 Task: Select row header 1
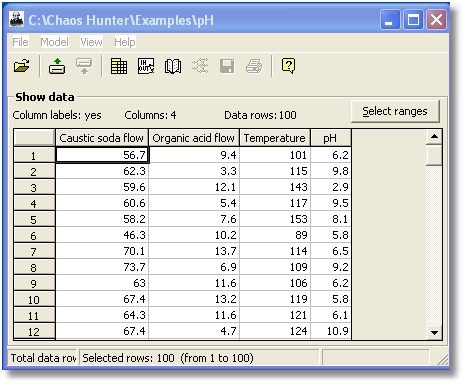(x=34, y=156)
